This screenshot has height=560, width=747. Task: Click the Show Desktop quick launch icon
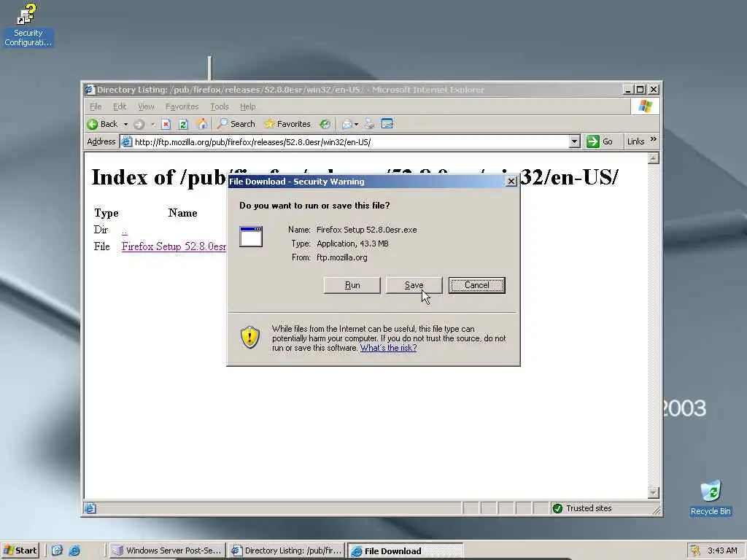(x=57, y=551)
